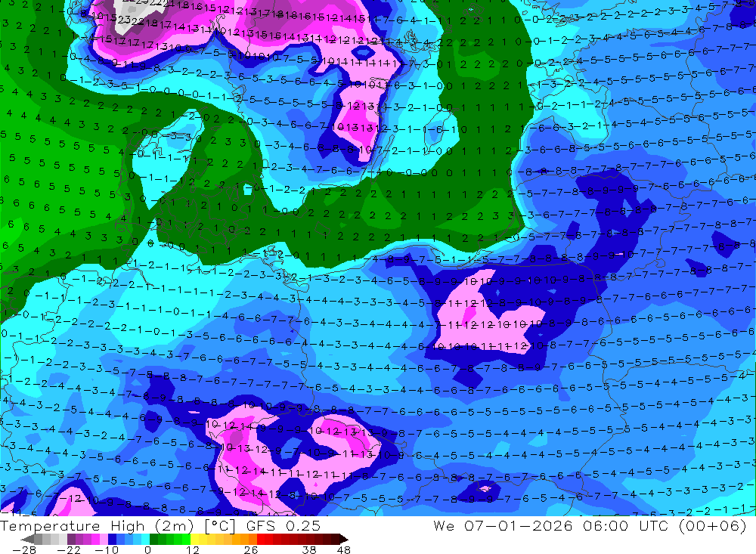
Task: Click the dark maroon right arrow of color scale
Action: [x=344, y=539]
